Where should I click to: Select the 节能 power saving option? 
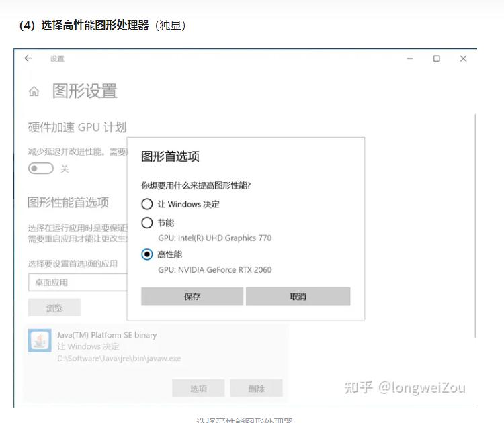coord(147,222)
